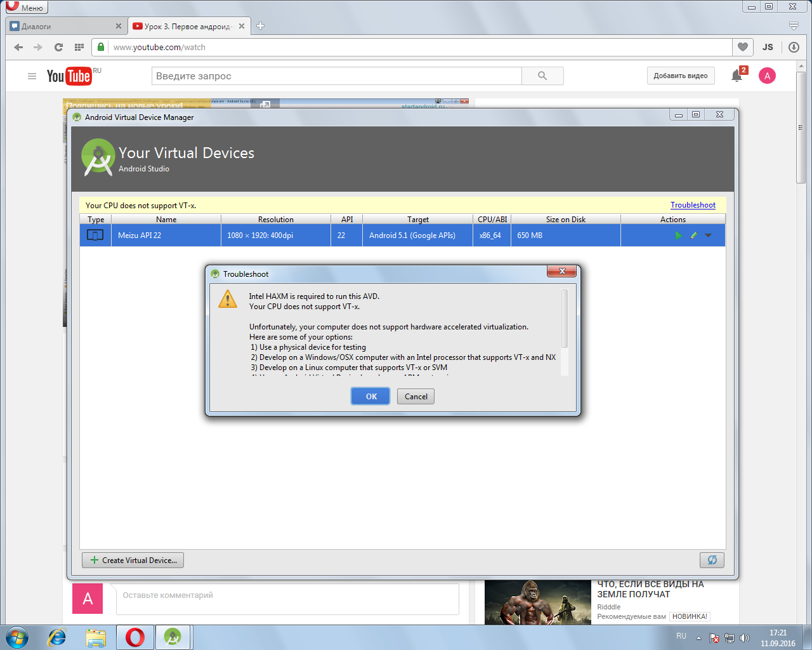Click the Troubleshoot dialog message scrollbar
The image size is (812, 650).
(565, 319)
